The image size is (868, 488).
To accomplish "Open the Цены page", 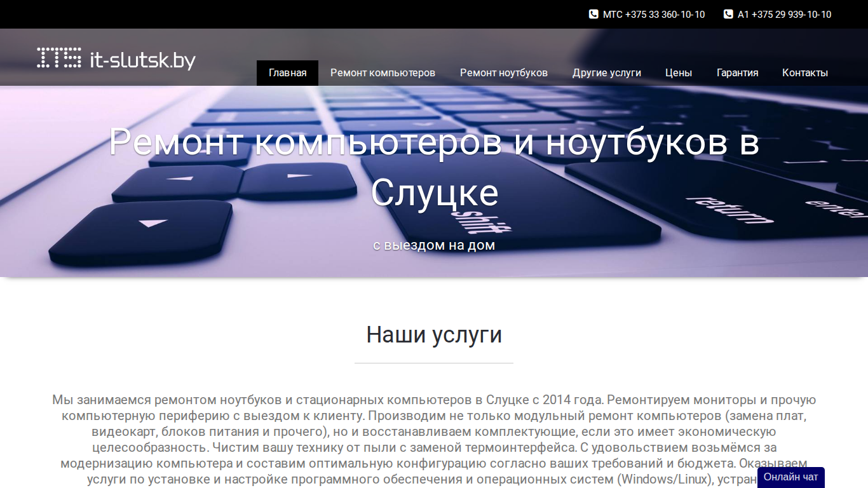I will [x=679, y=72].
